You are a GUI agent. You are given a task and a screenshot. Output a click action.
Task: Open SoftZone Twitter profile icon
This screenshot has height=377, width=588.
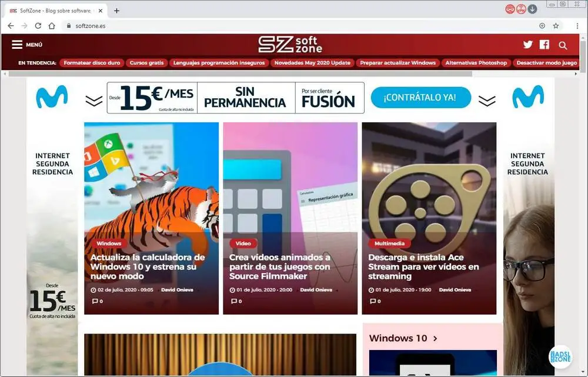527,45
